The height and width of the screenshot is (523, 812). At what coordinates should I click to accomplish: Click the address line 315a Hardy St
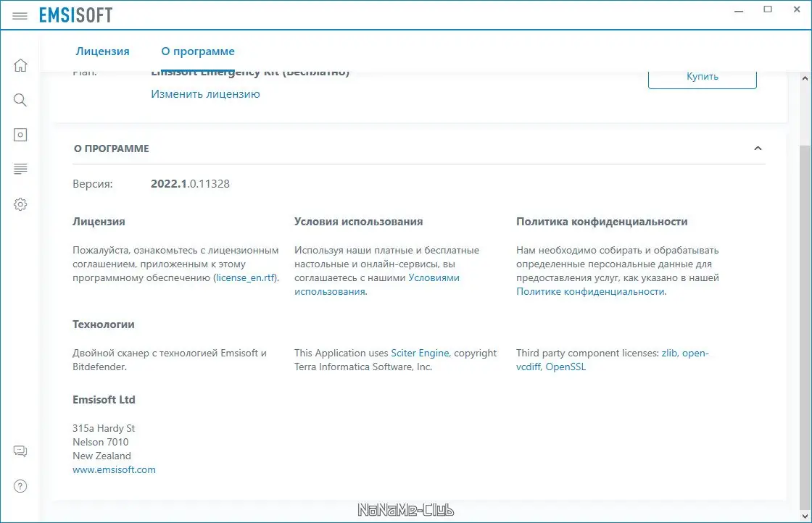click(104, 428)
